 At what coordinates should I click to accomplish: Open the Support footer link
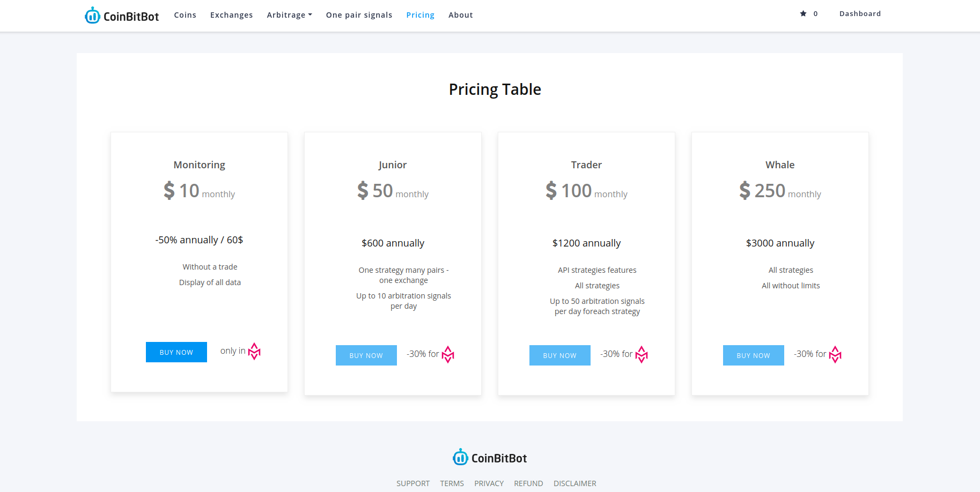click(x=413, y=483)
